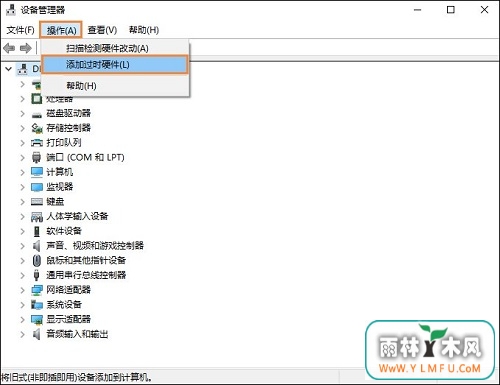Screen dimensions: 500x385
Task: Maximize the Device Manager window
Action: click(451, 10)
